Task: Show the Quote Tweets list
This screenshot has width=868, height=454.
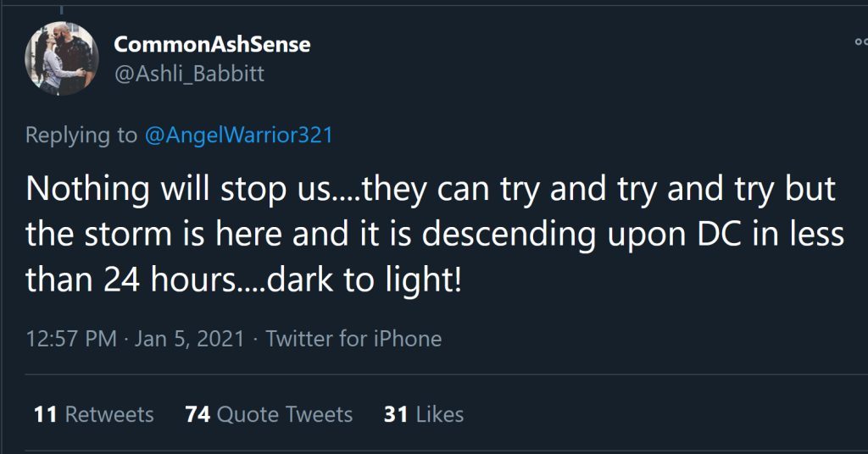Action: click(284, 414)
